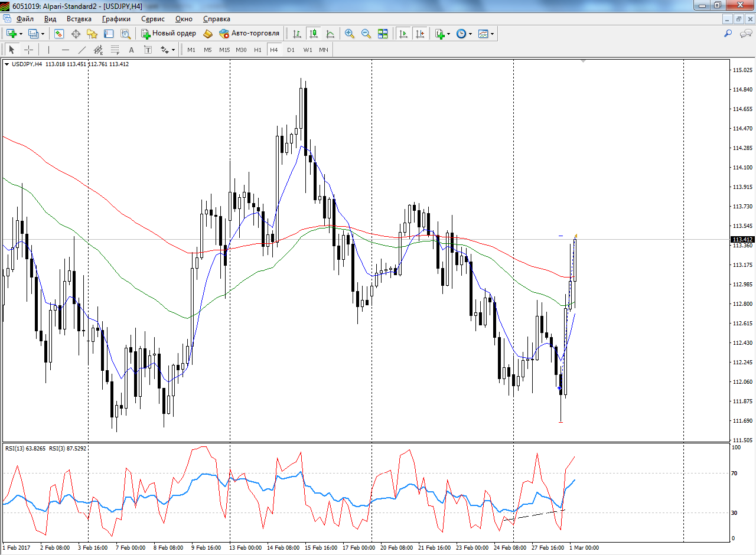Open the indicators list icon
This screenshot has height=555, width=756.
point(439,34)
